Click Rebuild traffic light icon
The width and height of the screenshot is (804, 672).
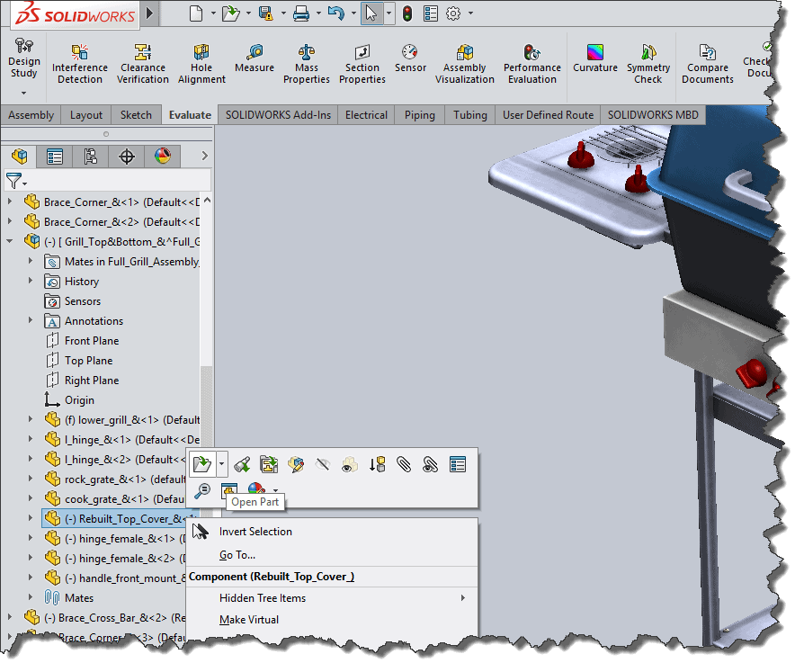coord(407,13)
